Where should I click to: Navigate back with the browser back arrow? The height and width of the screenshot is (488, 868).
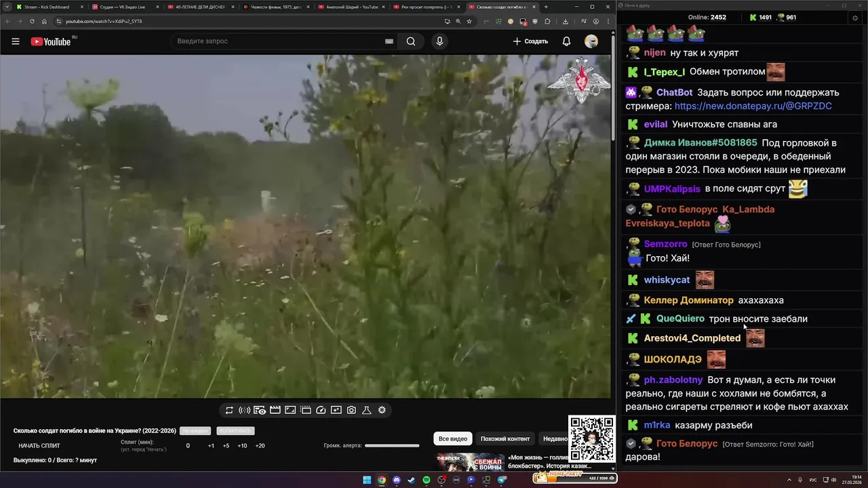pos(7,21)
